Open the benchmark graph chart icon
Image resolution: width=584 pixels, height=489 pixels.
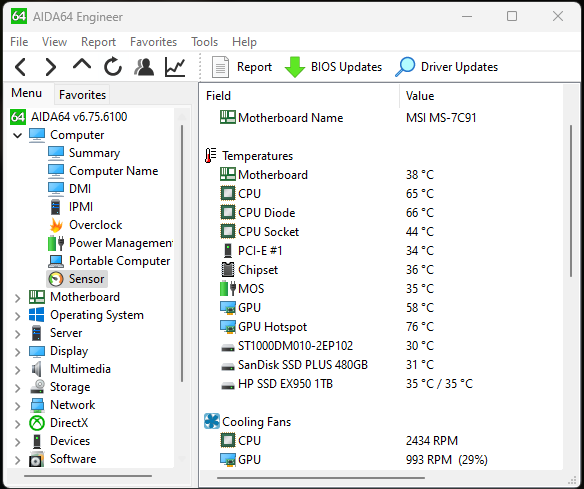[x=175, y=67]
